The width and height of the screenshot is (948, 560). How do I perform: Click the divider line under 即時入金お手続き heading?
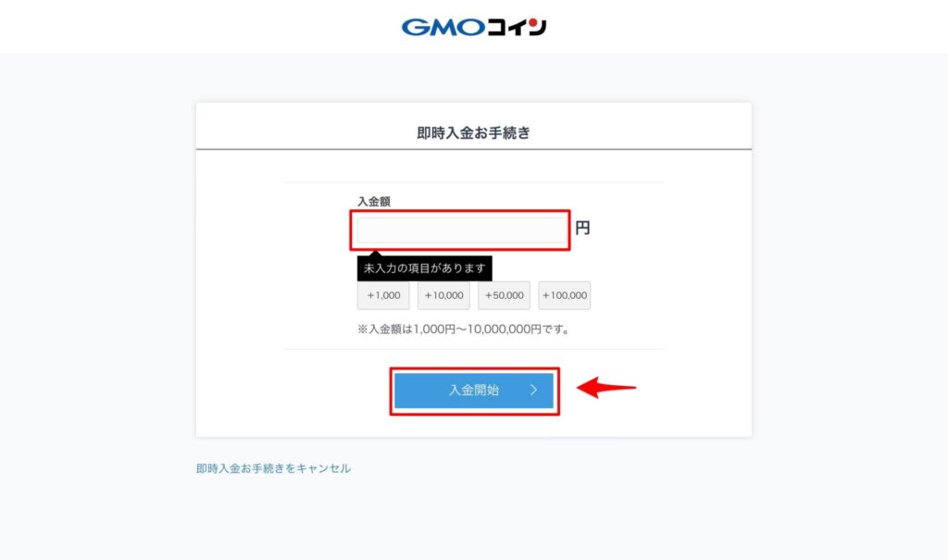coord(474,149)
